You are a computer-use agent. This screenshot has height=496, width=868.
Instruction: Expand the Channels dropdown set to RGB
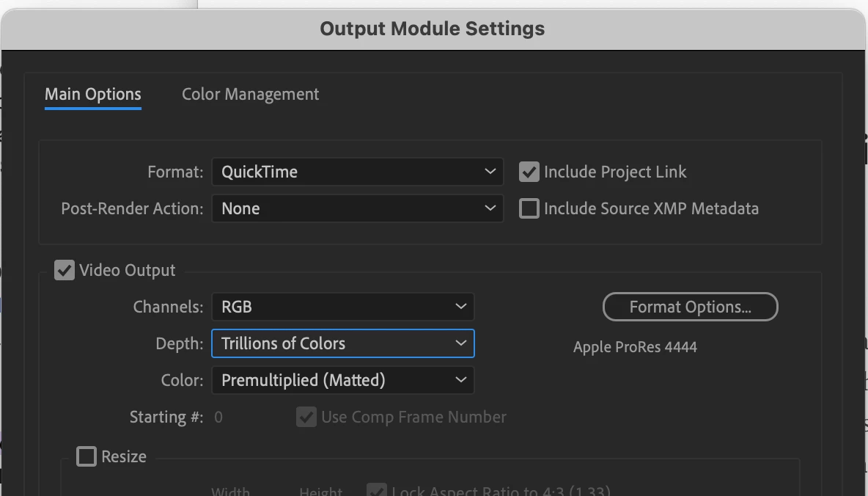pyautogui.click(x=342, y=307)
